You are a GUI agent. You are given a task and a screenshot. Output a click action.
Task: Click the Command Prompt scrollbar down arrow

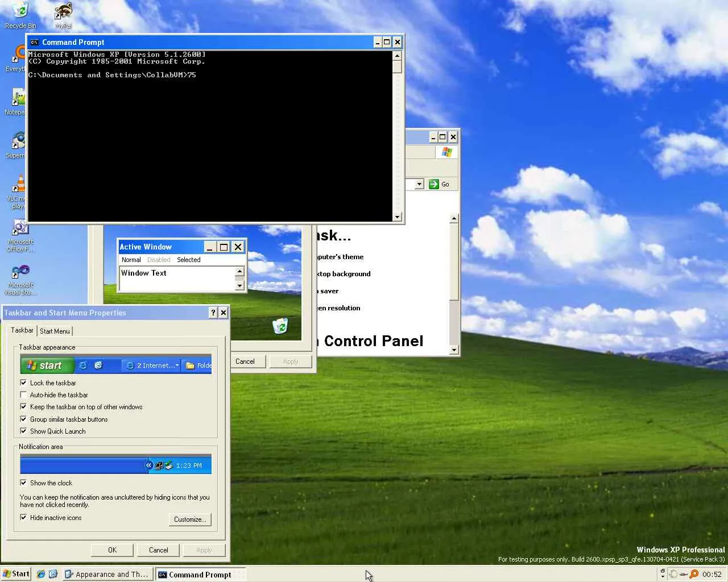tap(397, 217)
